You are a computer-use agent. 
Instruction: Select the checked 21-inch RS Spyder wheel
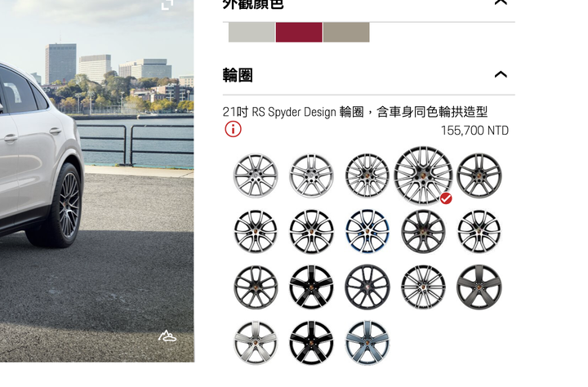(x=423, y=176)
